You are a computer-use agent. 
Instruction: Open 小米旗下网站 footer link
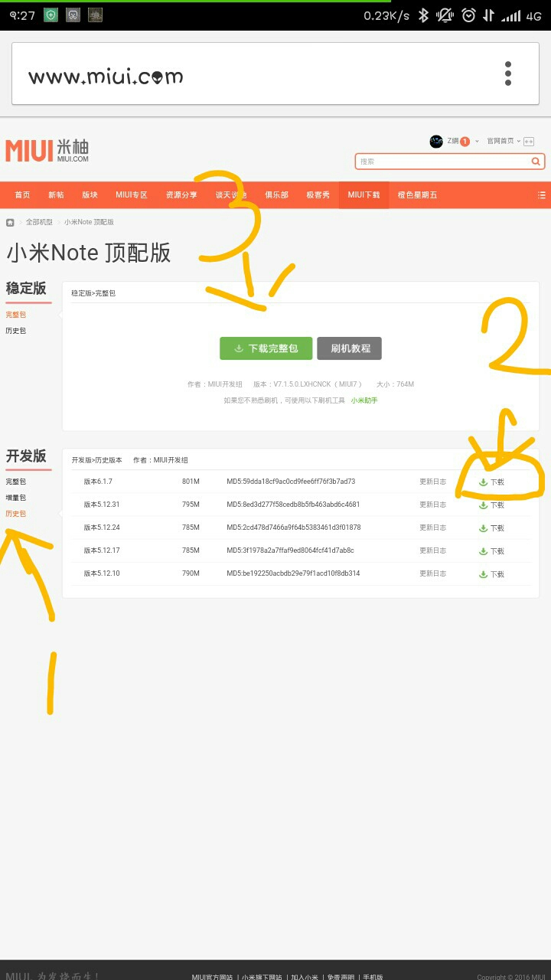click(x=262, y=977)
